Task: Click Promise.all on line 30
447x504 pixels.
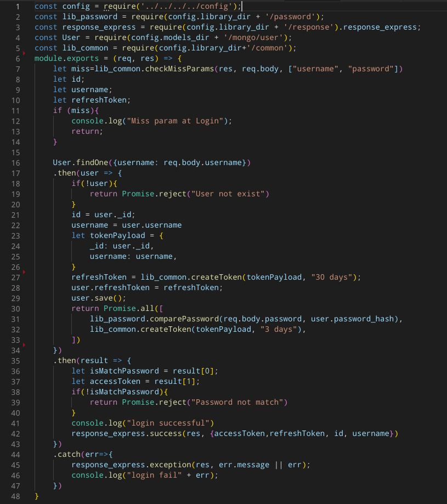Action: [x=129, y=308]
